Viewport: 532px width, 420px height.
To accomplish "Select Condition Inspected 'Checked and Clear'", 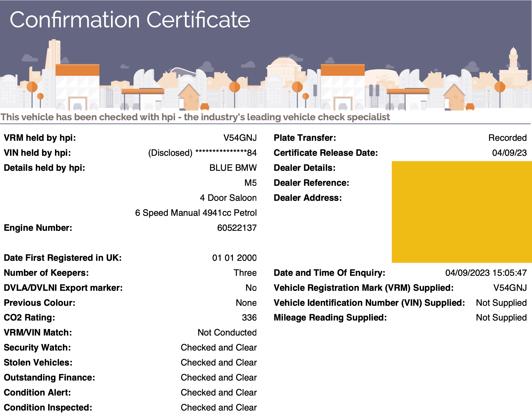I will (x=219, y=408).
